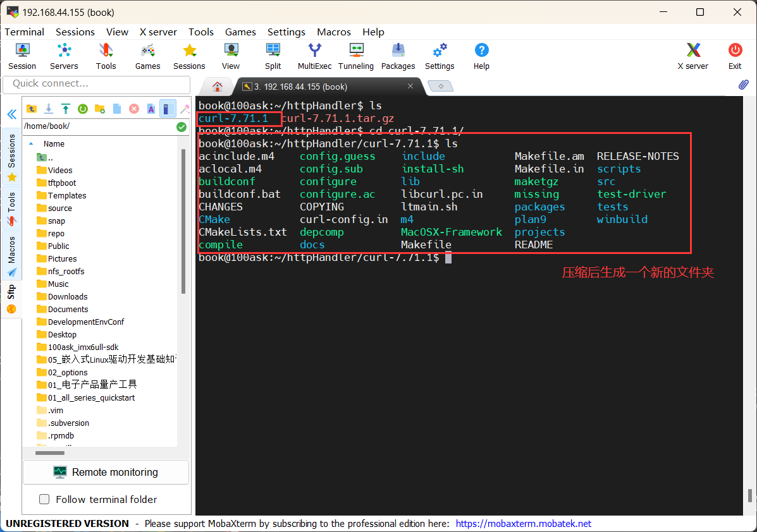Image resolution: width=757 pixels, height=532 pixels.
Task: Start the X server from the toolbar
Action: tap(692, 56)
